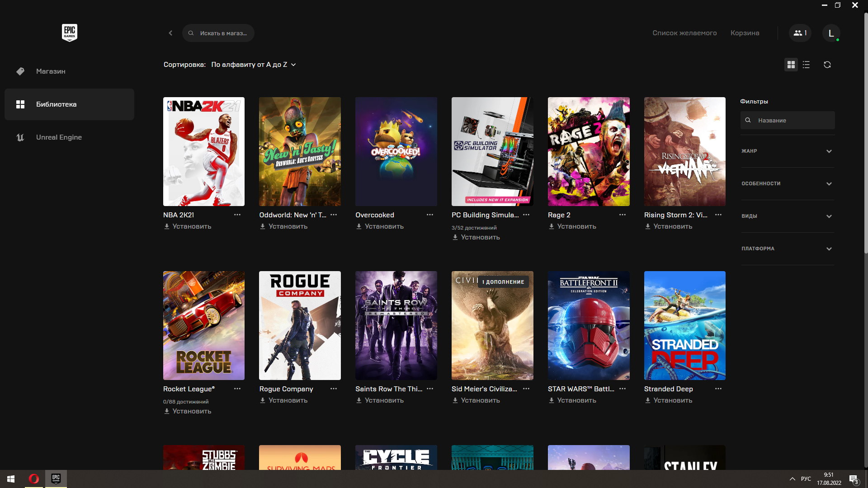Switch to grid view
The height and width of the screenshot is (488, 868).
[x=791, y=65]
